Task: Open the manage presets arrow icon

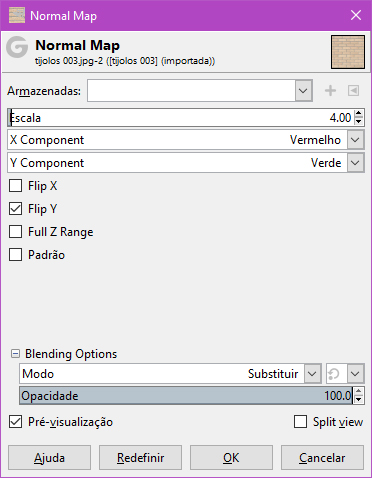Action: pyautogui.click(x=353, y=90)
